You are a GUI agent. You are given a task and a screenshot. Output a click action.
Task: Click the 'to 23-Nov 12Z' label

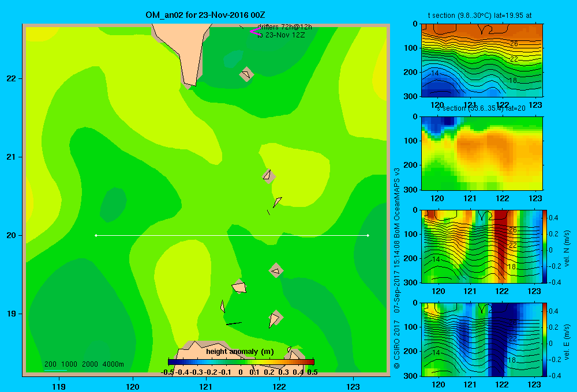pos(281,35)
